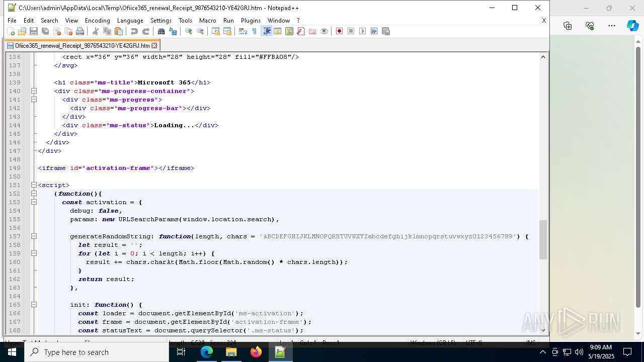The image size is (644, 362).
Task: Collapse the ms-progress div fold on line 141
Action: 34,100
